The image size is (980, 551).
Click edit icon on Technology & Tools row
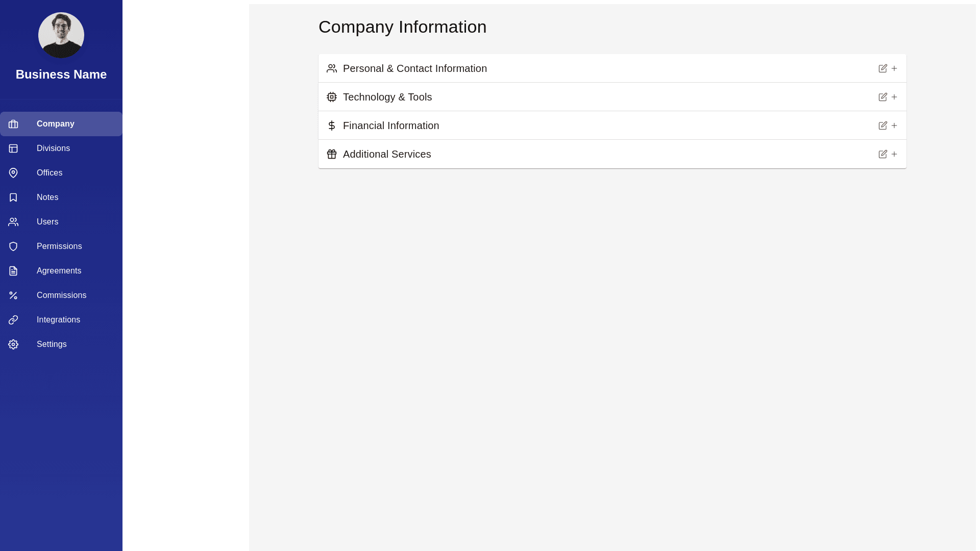[x=883, y=97]
